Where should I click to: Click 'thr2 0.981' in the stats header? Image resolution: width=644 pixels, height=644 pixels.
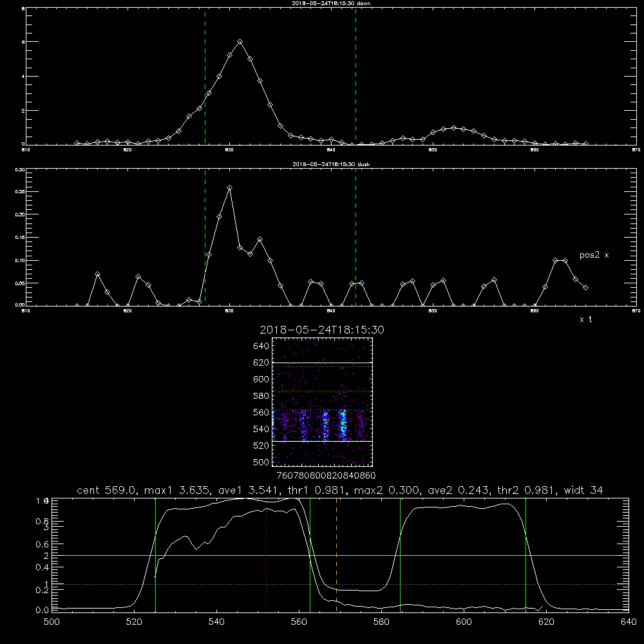pyautogui.click(x=527, y=490)
